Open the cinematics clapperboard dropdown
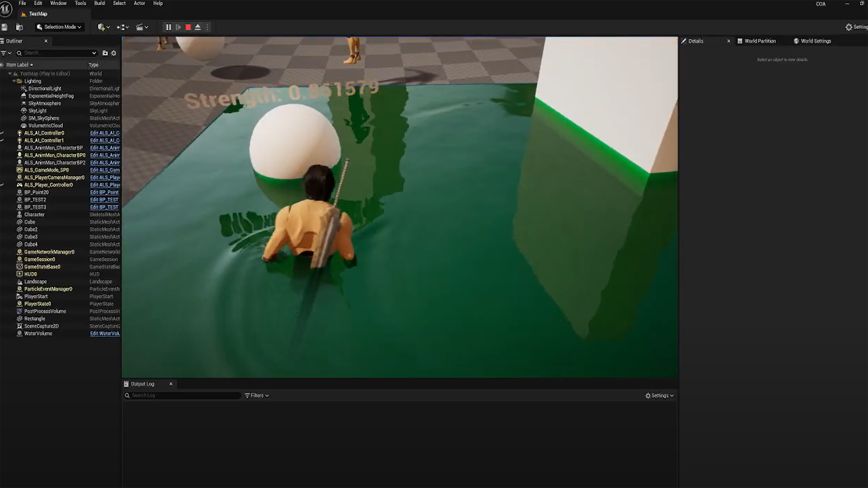This screenshot has width=868, height=488. (142, 27)
